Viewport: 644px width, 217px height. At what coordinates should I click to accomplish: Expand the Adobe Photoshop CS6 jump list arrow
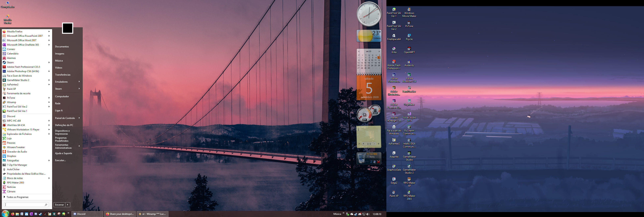(x=49, y=71)
